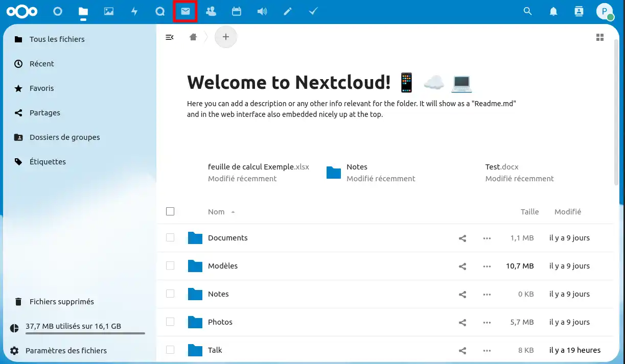The width and height of the screenshot is (625, 364).
Task: Open the Activity app
Action: [x=134, y=11]
